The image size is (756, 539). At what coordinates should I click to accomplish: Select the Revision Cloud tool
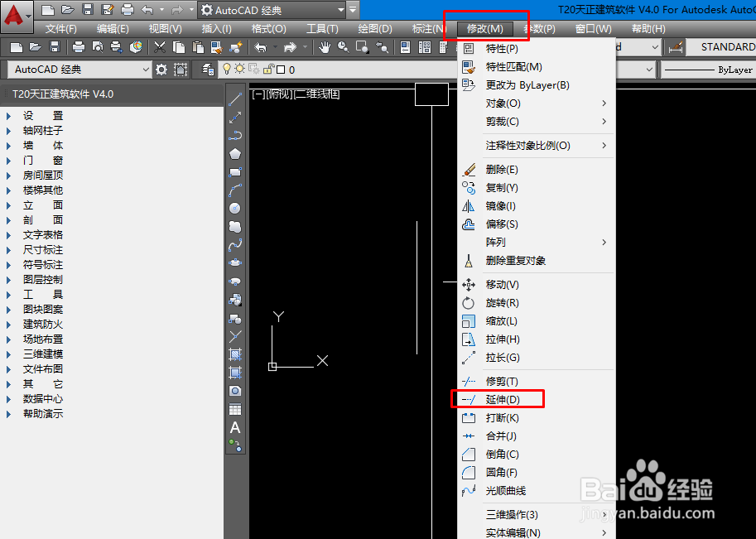click(235, 227)
